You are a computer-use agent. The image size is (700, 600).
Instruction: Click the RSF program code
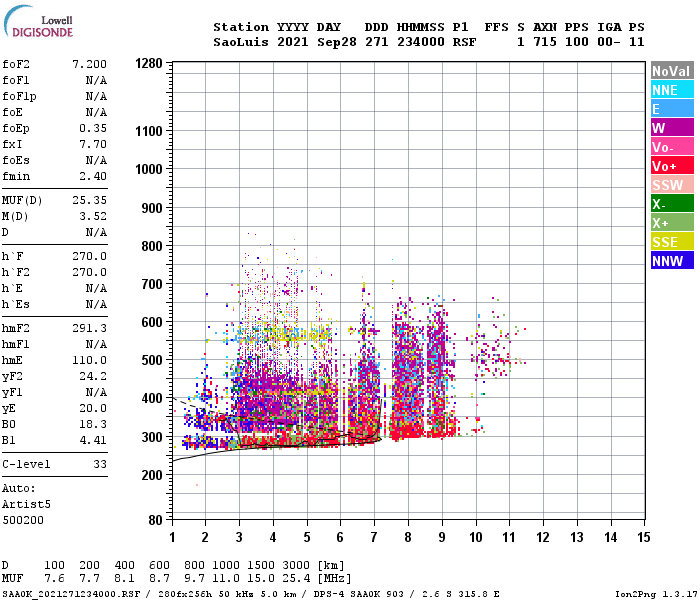[464, 42]
